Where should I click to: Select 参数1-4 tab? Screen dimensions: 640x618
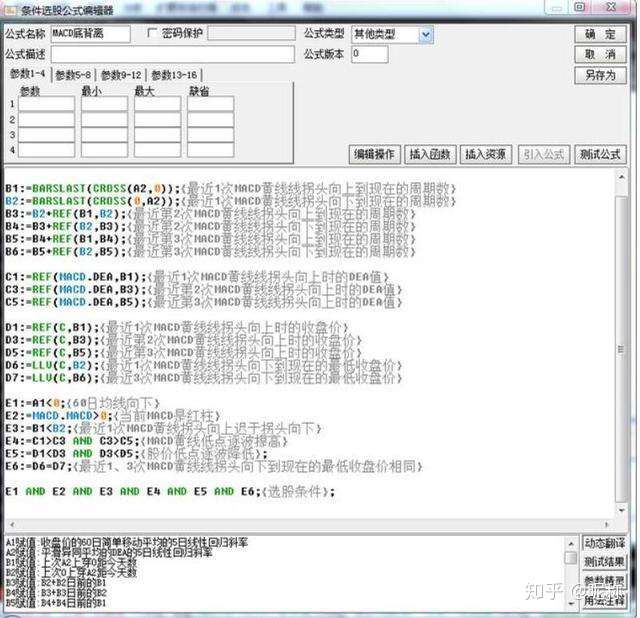(27, 74)
